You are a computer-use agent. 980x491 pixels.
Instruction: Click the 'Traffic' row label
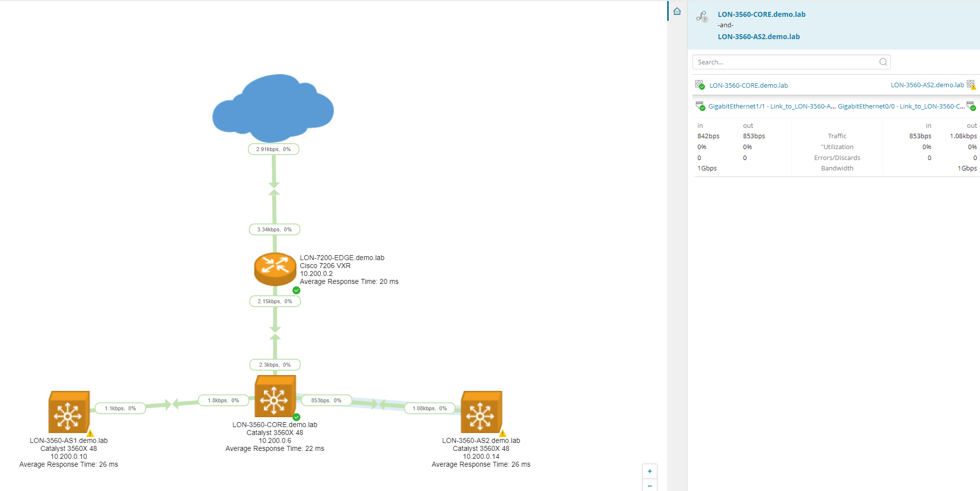pyautogui.click(x=837, y=136)
